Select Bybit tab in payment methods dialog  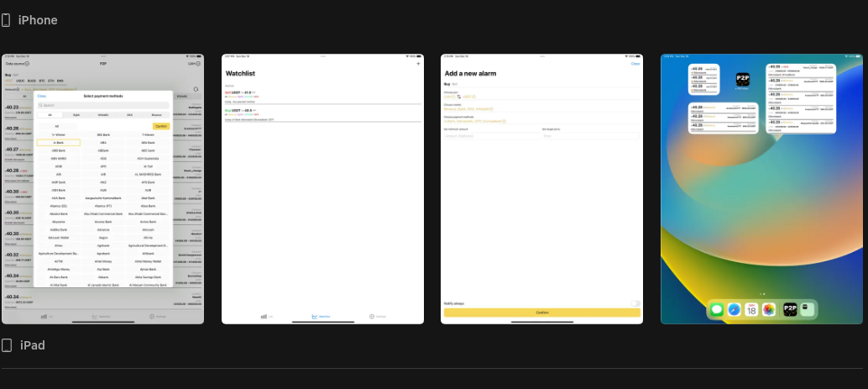click(x=76, y=115)
